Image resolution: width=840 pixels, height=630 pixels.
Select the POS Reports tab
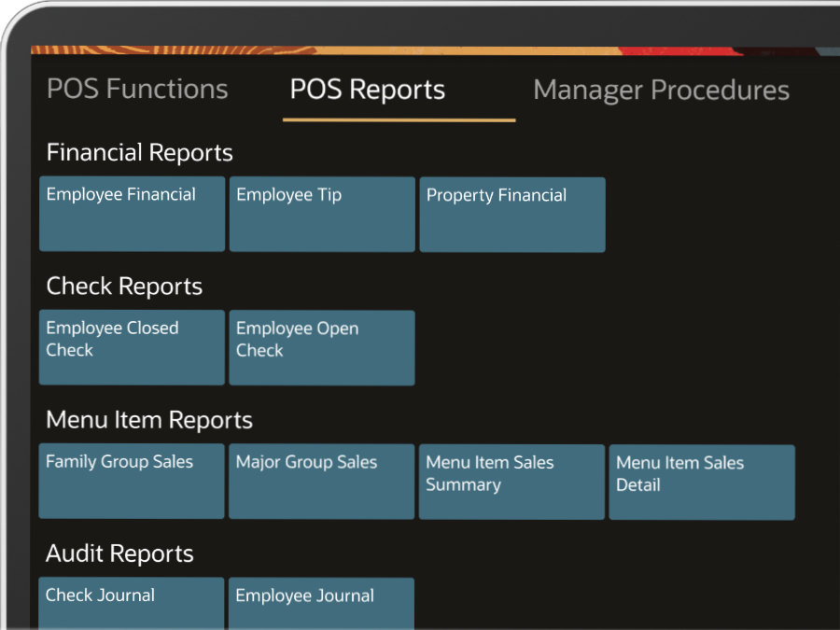(368, 90)
